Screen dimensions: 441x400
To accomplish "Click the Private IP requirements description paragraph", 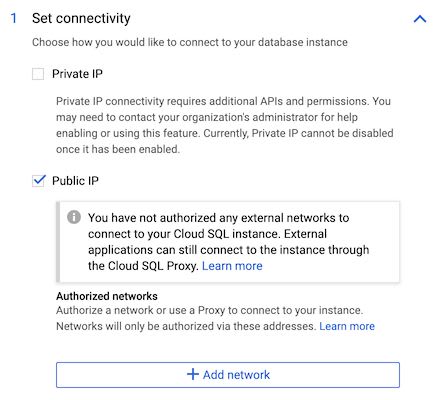I will click(x=225, y=125).
